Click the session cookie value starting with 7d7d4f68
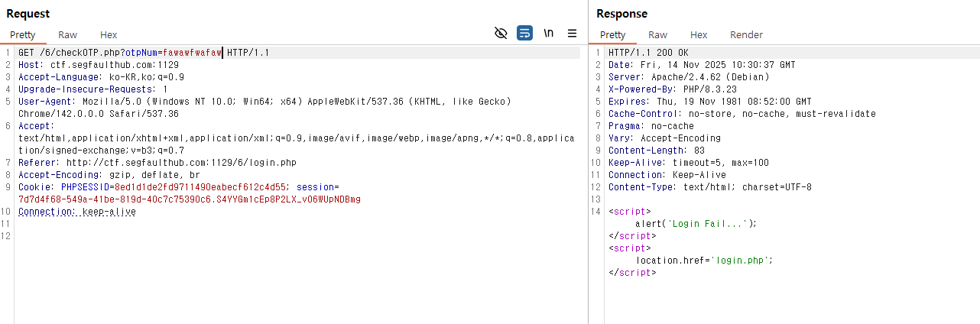This screenshot has width=980, height=324. pos(189,199)
